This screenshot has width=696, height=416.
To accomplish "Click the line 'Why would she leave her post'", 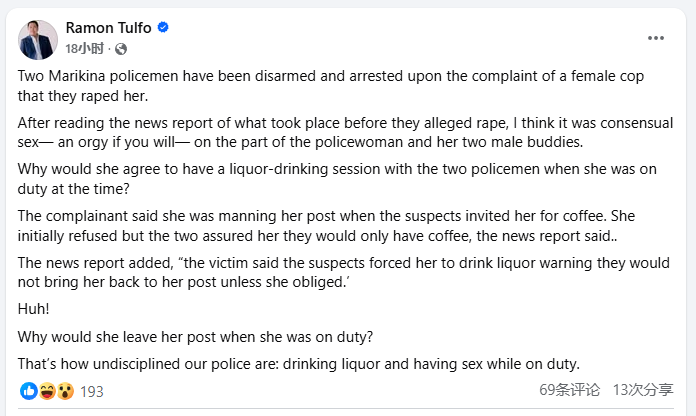I will [x=195, y=337].
